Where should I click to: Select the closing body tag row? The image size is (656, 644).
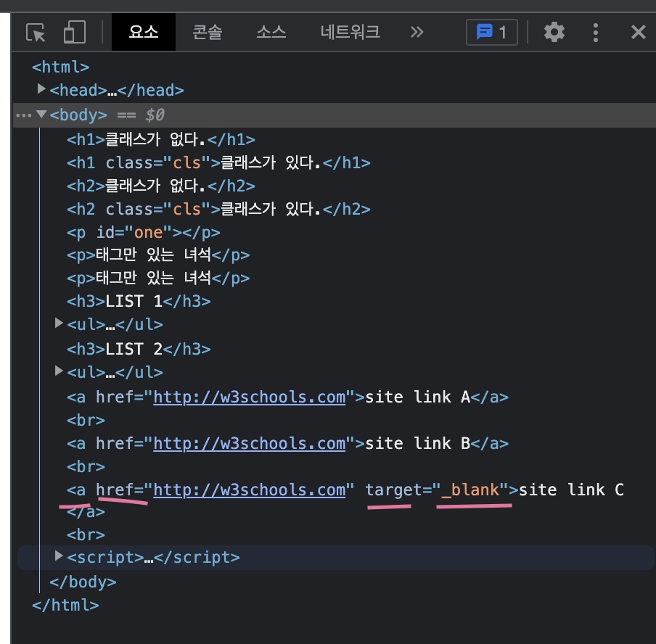click(x=83, y=582)
